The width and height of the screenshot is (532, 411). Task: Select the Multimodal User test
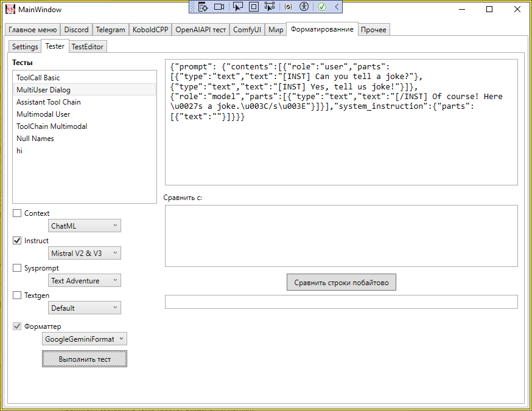tap(85, 114)
